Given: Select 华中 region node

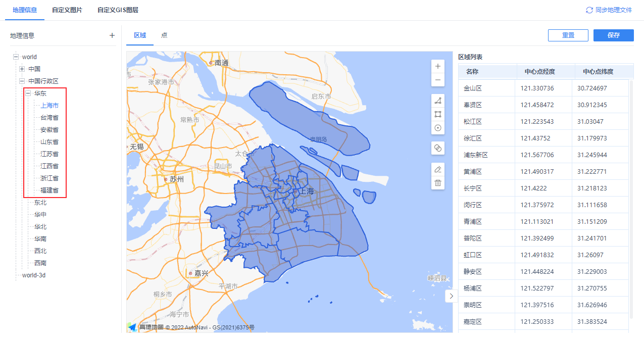Looking at the screenshot, I should coord(40,215).
